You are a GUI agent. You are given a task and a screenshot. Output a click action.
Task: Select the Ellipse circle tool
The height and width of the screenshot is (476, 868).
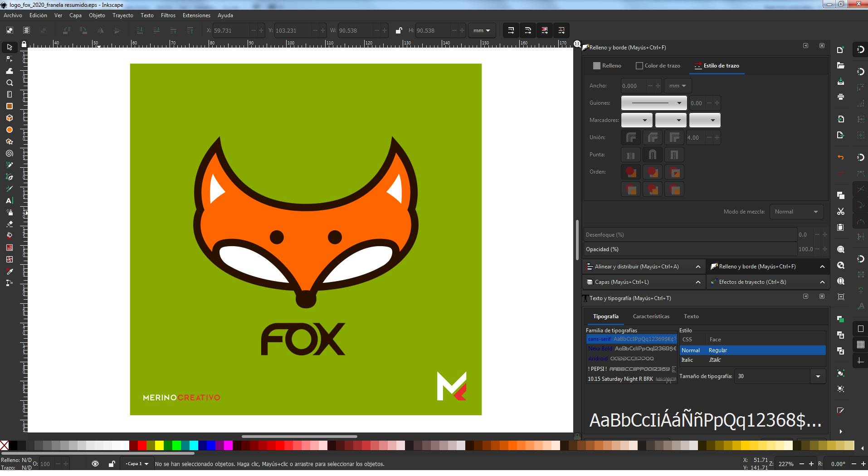point(9,130)
